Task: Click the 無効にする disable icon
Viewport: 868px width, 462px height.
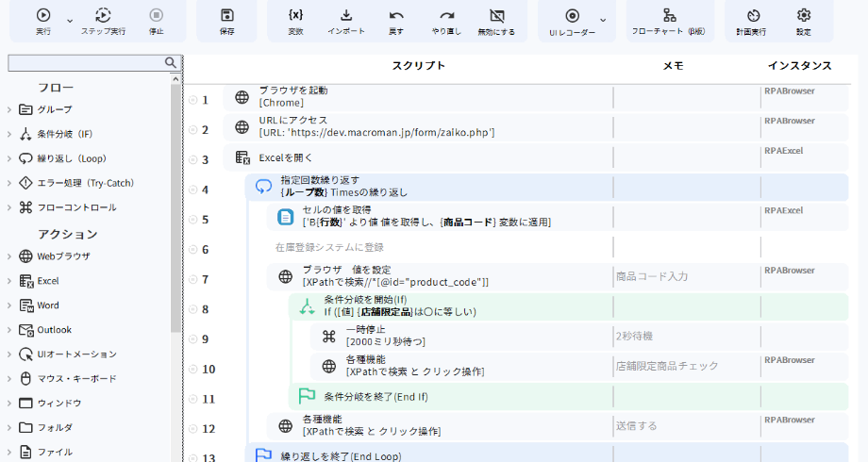Action: click(x=497, y=15)
